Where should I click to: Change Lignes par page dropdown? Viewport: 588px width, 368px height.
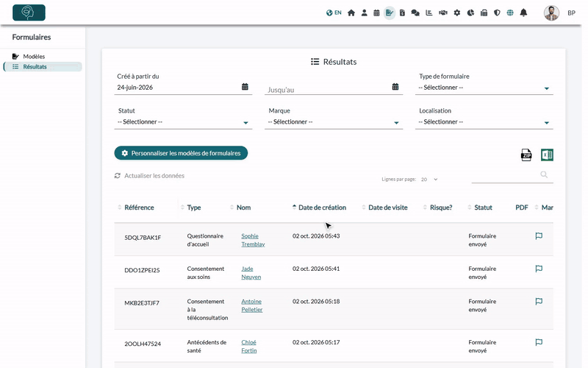click(429, 180)
